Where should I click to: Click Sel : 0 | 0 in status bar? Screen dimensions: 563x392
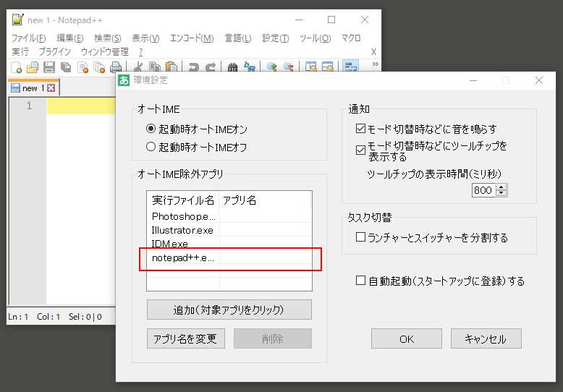click(x=85, y=317)
